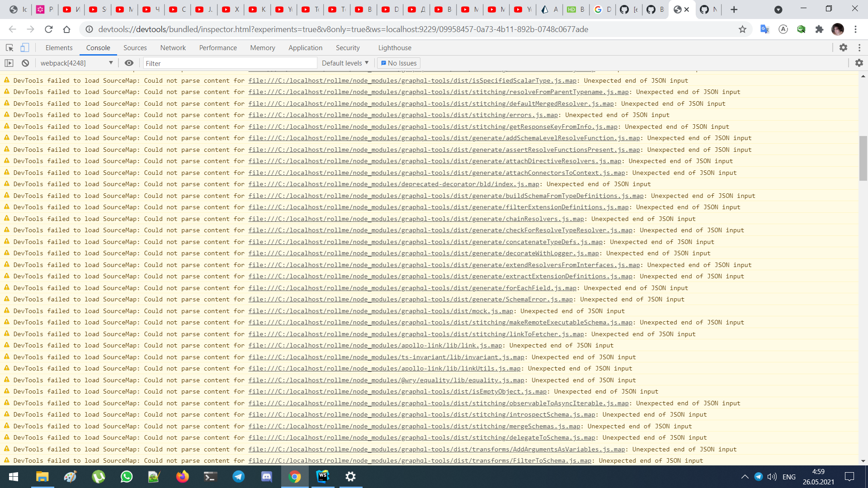This screenshot has width=868, height=488.
Task: Click the scrollbar down arrow
Action: click(863, 461)
